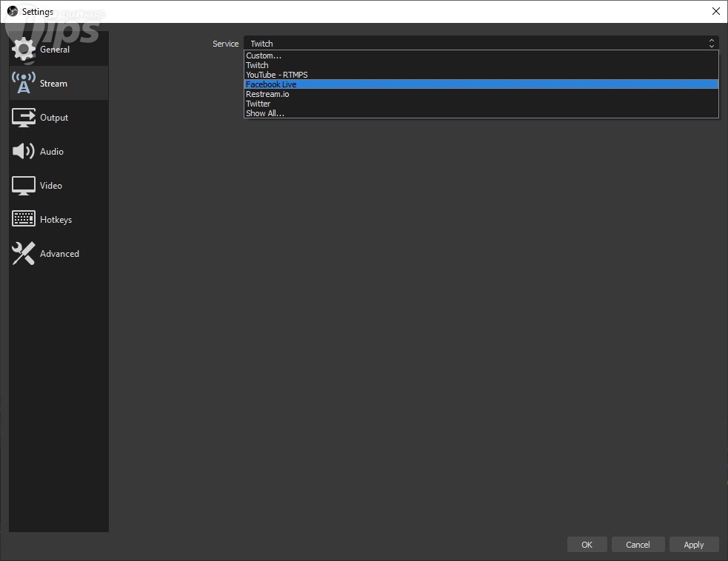Click the Video monitor icon
The image size is (728, 561).
23,186
